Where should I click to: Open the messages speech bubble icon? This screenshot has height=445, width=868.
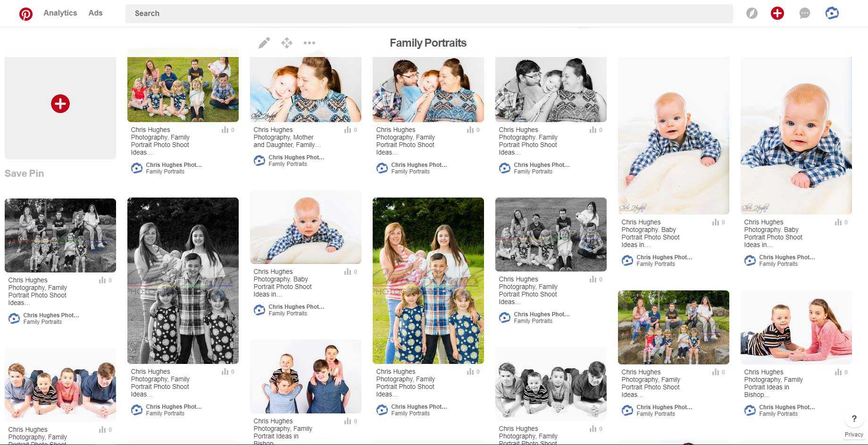click(x=804, y=14)
